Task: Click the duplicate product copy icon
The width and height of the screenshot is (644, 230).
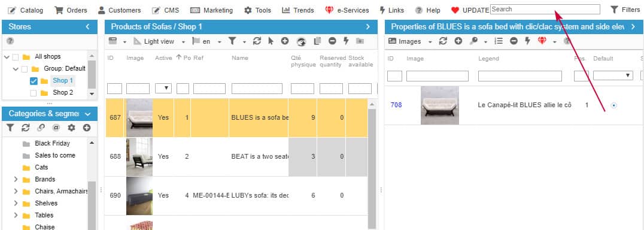Action: click(x=317, y=41)
